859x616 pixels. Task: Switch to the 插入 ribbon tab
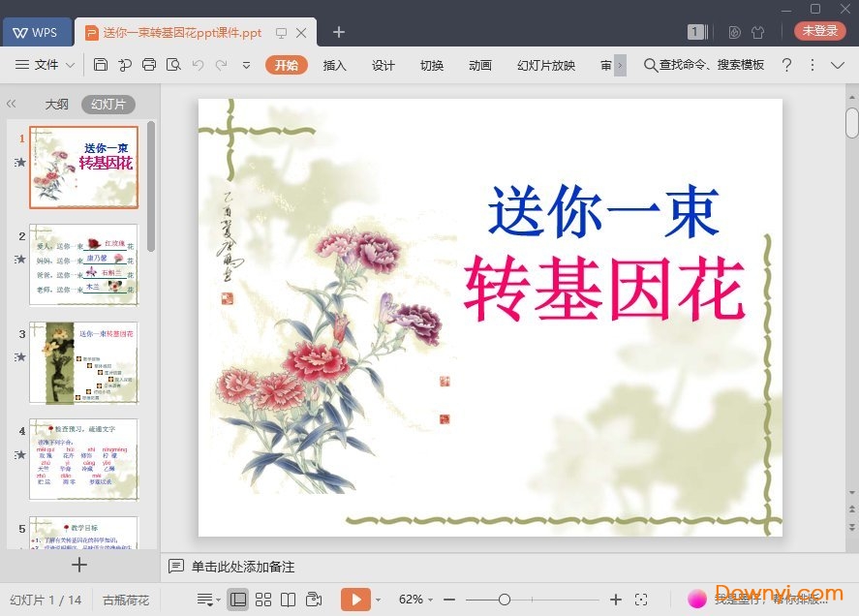[x=334, y=65]
